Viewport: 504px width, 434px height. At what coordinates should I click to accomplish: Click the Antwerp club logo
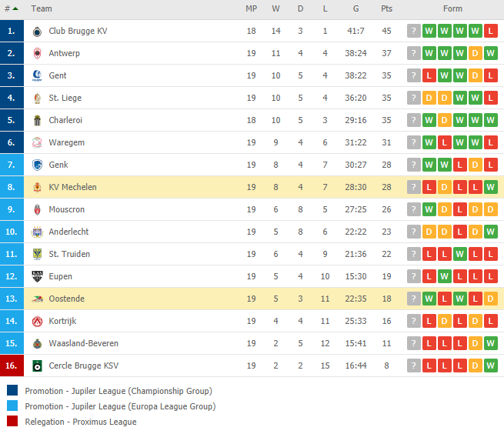tap(37, 53)
